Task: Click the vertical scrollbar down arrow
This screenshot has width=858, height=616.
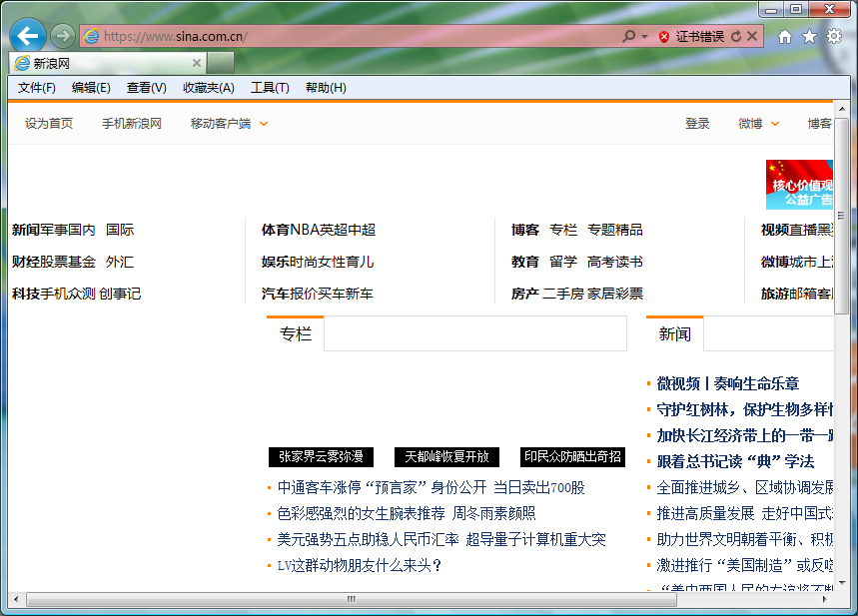Action: (x=842, y=583)
